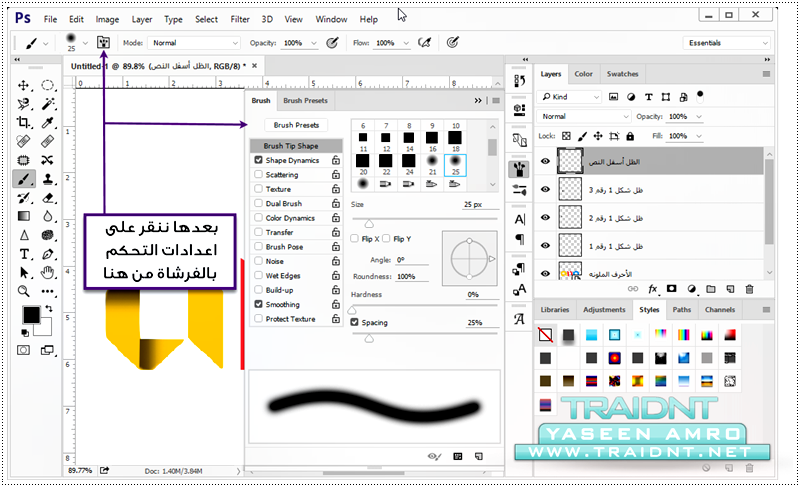Viewport: 800px width, 487px height.
Task: Open the Filter menu
Action: click(x=240, y=19)
